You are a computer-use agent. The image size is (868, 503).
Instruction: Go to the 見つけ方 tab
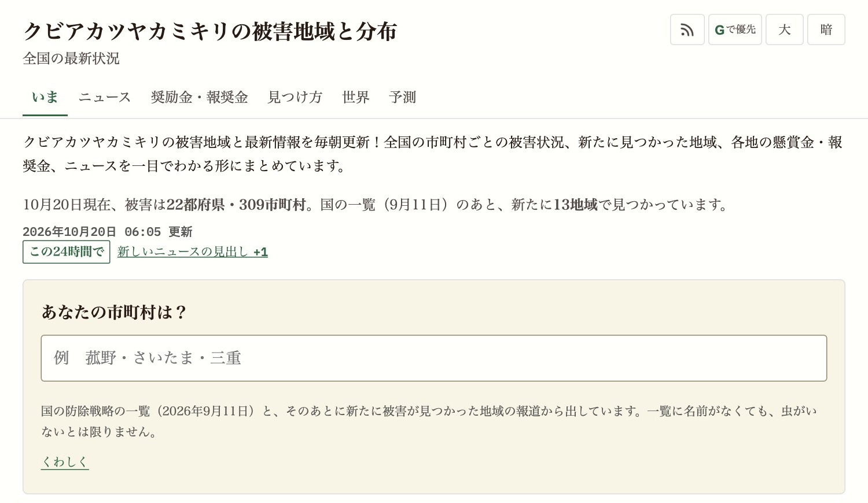point(295,97)
